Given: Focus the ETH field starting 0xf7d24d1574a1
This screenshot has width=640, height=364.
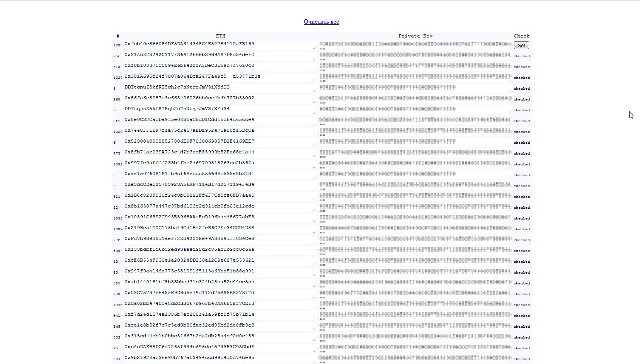Looking at the screenshot, I should (x=220, y=316).
